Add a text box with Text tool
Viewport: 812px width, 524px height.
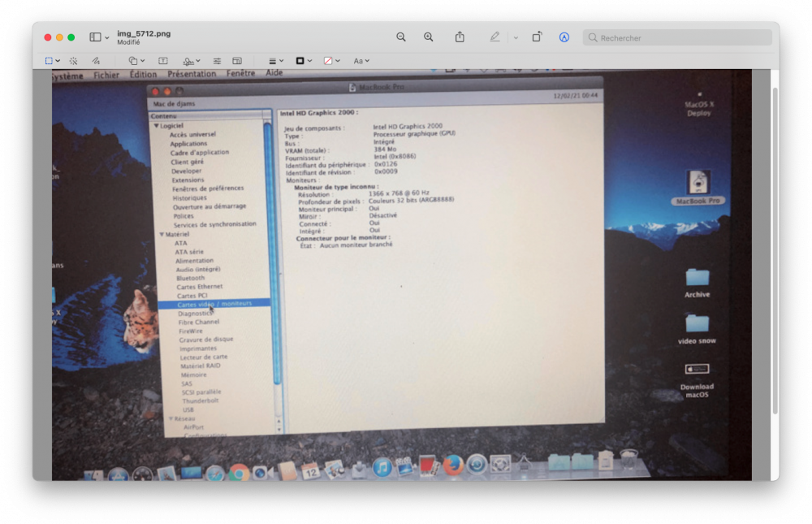(162, 61)
